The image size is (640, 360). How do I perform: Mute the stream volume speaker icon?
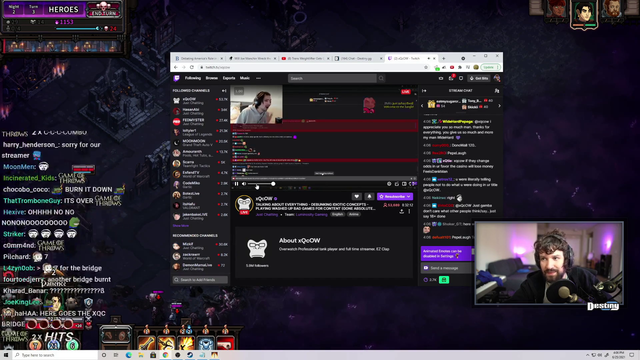point(244,184)
